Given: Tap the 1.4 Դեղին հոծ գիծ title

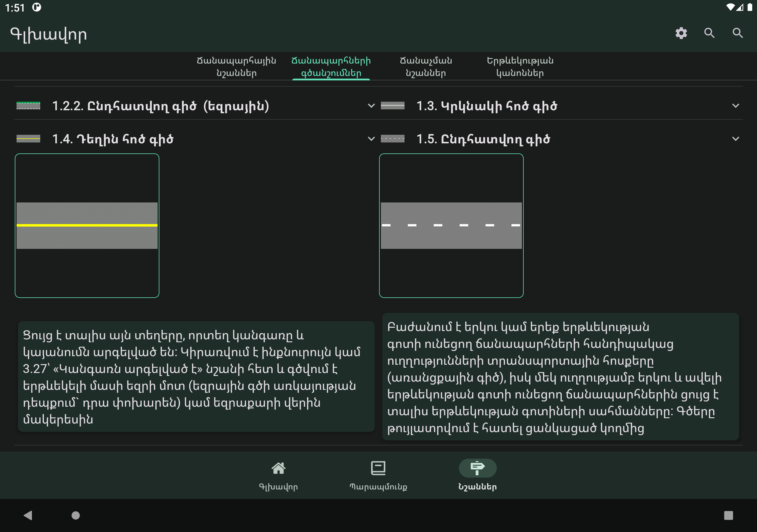Looking at the screenshot, I should 113,139.
